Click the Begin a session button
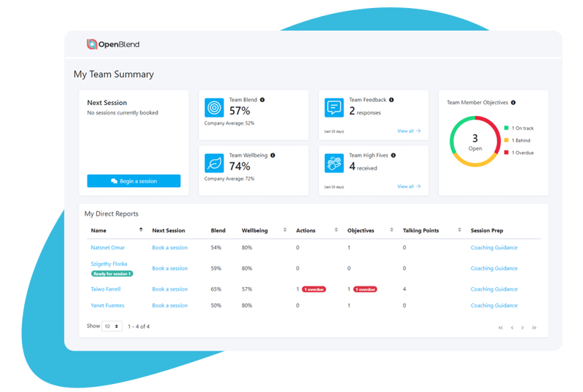This screenshot has height=392, width=583. click(x=134, y=181)
